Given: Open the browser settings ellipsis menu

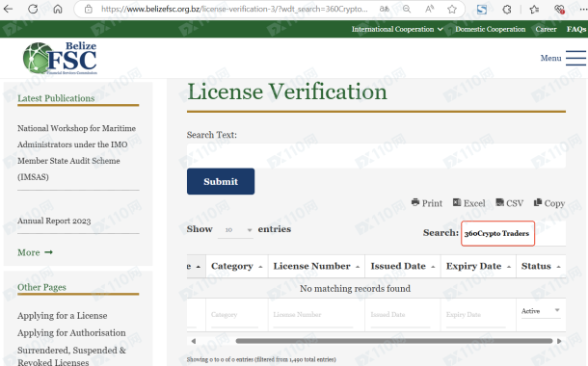Looking at the screenshot, I should click(583, 9).
